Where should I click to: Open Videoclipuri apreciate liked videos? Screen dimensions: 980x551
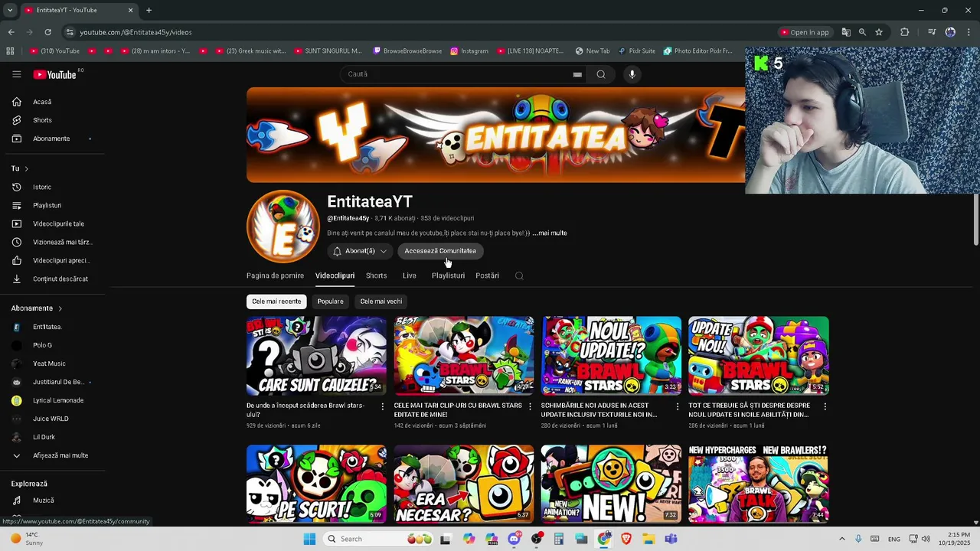pos(61,260)
